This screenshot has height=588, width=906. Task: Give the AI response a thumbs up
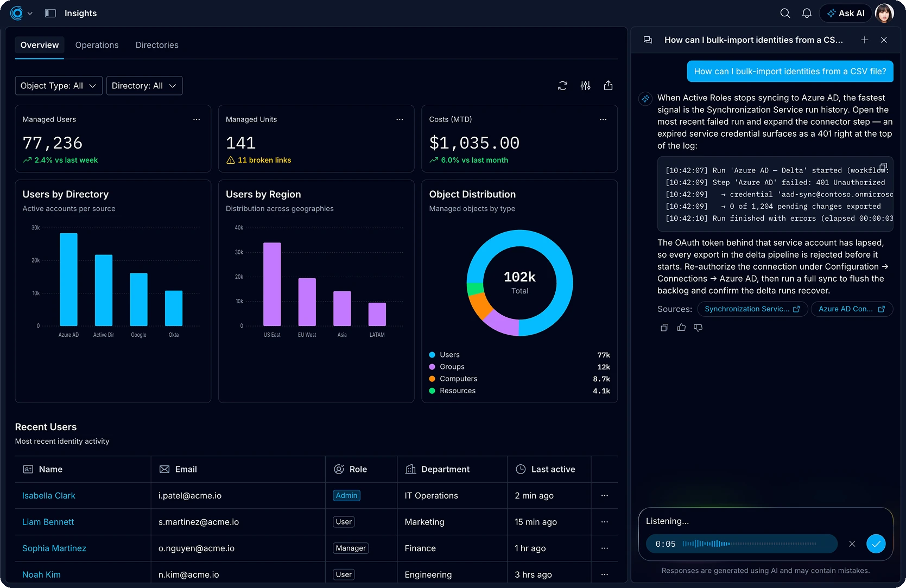(x=681, y=328)
